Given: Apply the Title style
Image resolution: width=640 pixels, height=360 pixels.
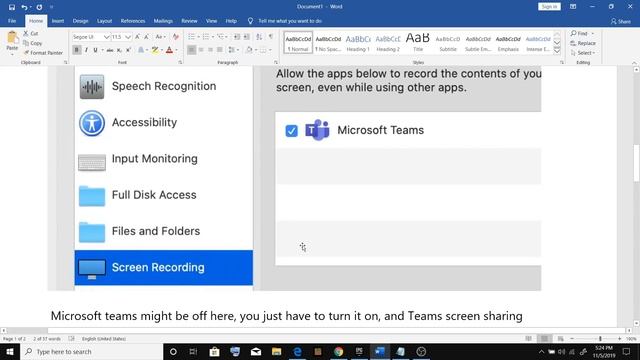Looking at the screenshot, I should 418,42.
